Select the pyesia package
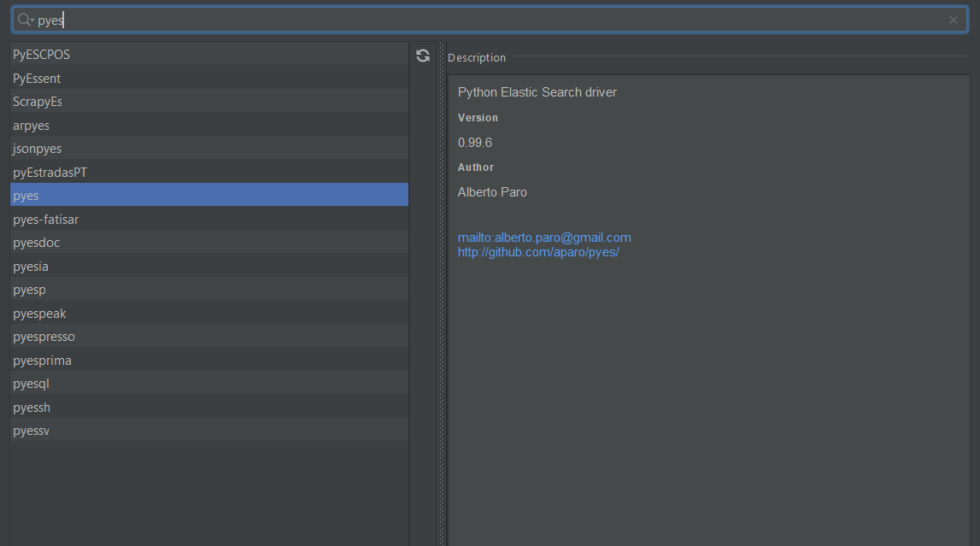The image size is (980, 546). pos(209,266)
